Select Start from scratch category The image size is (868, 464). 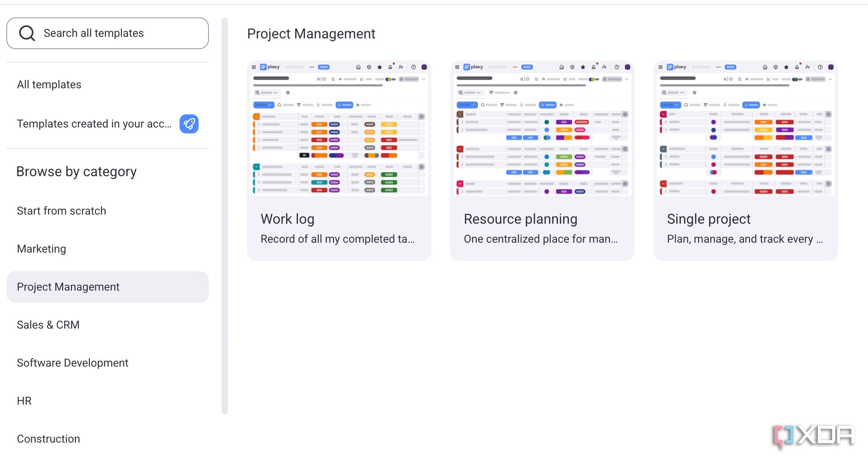coord(61,211)
